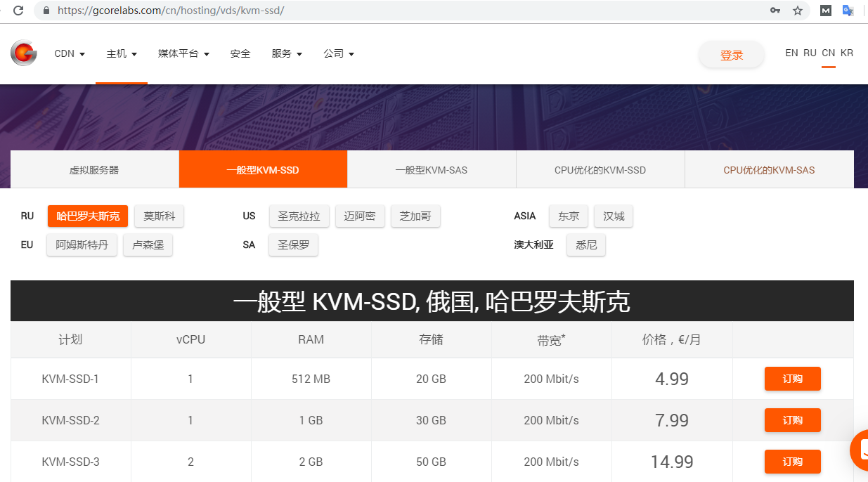Click the 存储 column header
Viewport: 868px width, 482px height.
[x=431, y=339]
